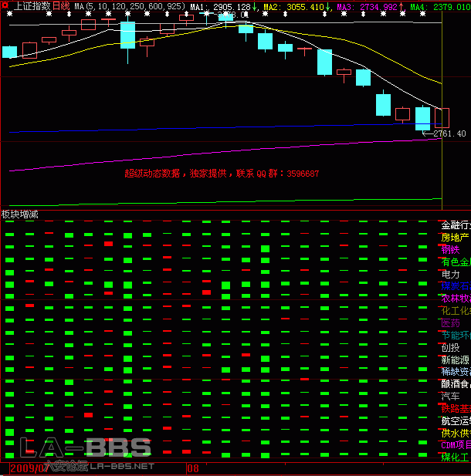The image size is (471, 476).
Task: Click the 08 month marker on time axis
Action: [x=193, y=468]
